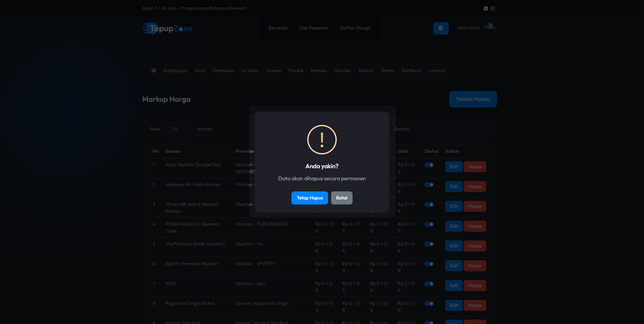The width and height of the screenshot is (644, 324).
Task: Open Isi Saldo admin menu
Action: click(250, 71)
